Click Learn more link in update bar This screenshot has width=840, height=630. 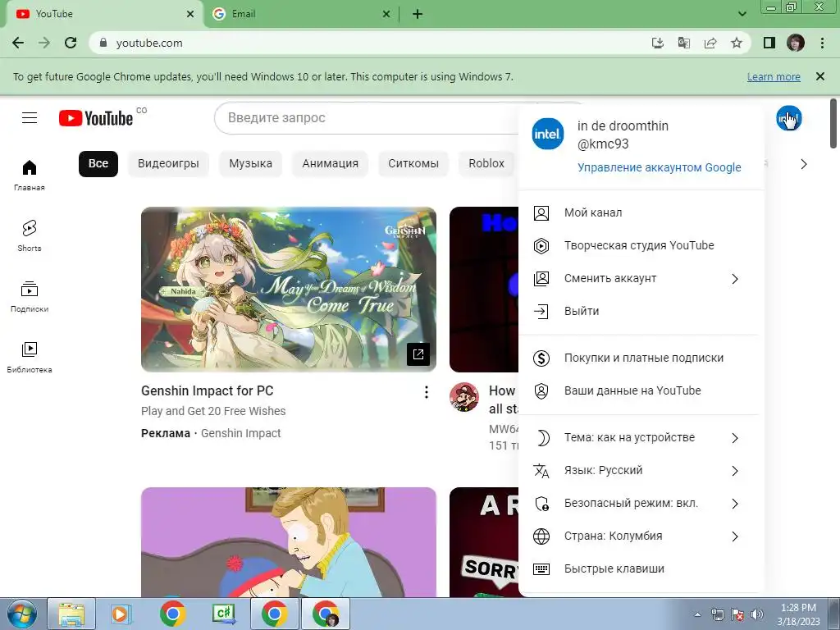[774, 76]
